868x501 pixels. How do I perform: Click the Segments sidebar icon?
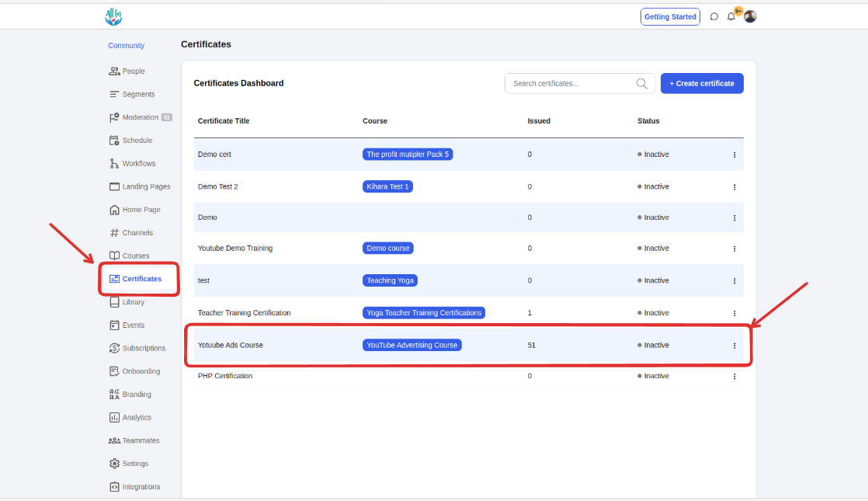(114, 94)
